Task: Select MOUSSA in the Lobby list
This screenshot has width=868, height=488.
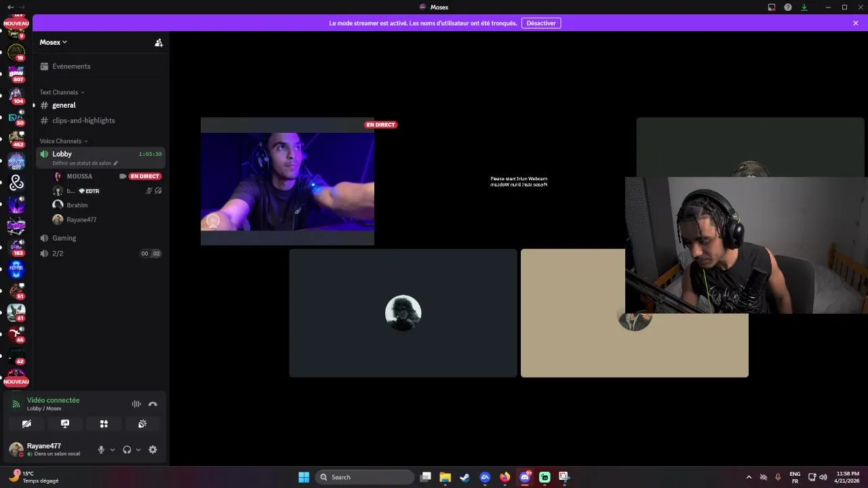Action: 79,176
